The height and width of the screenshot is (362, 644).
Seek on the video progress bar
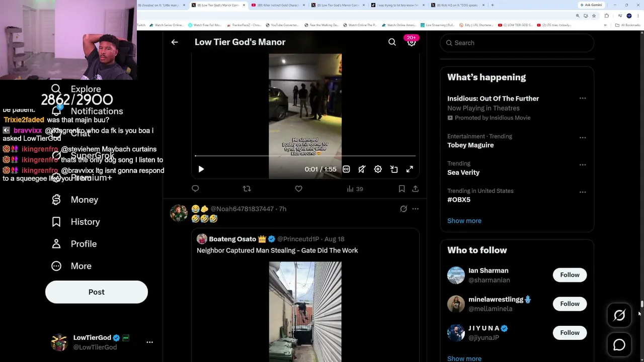(305, 156)
